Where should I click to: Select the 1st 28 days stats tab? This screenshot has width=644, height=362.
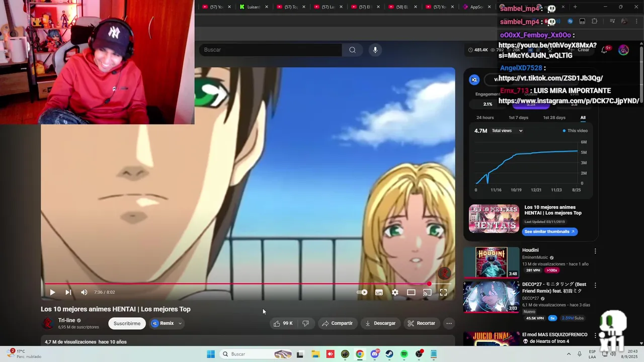pos(554,118)
